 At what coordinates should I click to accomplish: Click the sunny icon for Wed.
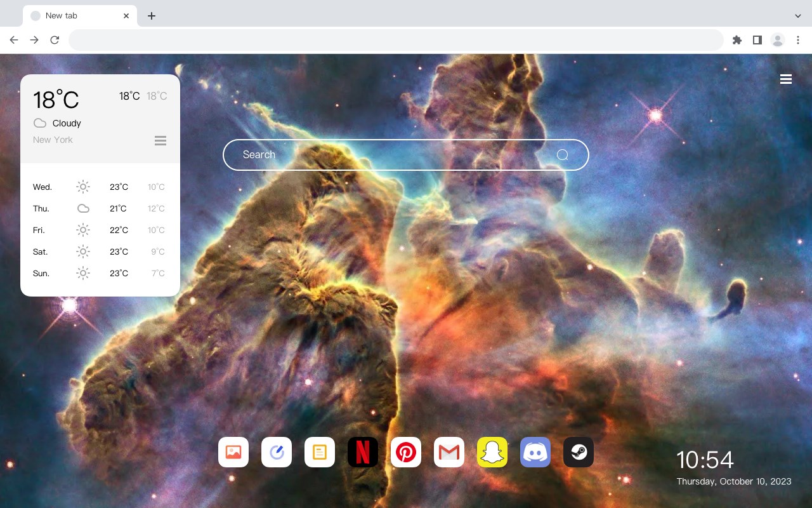click(x=83, y=187)
